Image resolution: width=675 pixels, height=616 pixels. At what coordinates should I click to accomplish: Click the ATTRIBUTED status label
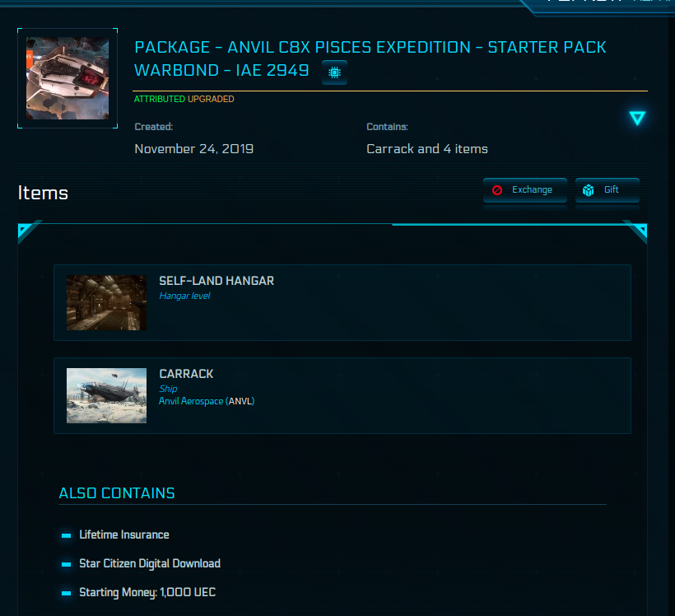click(x=160, y=99)
